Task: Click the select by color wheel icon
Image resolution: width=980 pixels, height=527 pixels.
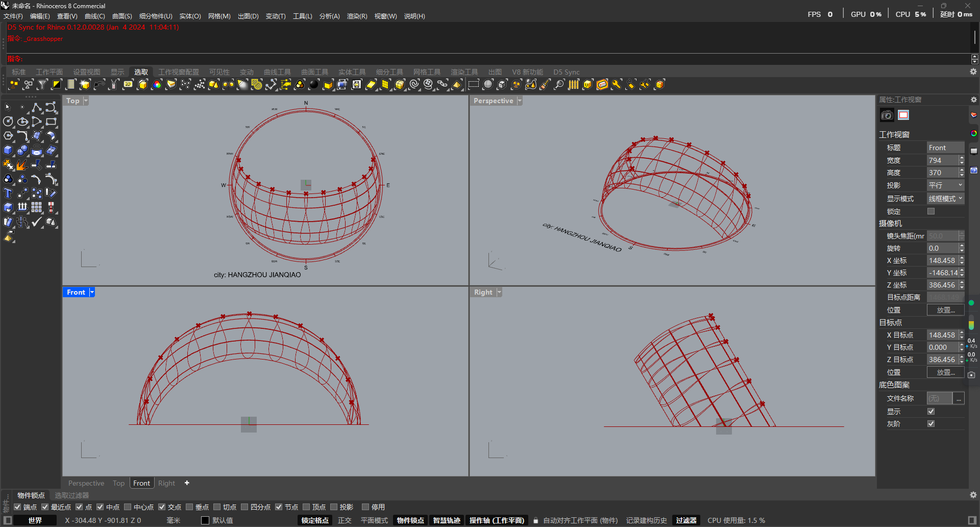Action: pos(157,84)
